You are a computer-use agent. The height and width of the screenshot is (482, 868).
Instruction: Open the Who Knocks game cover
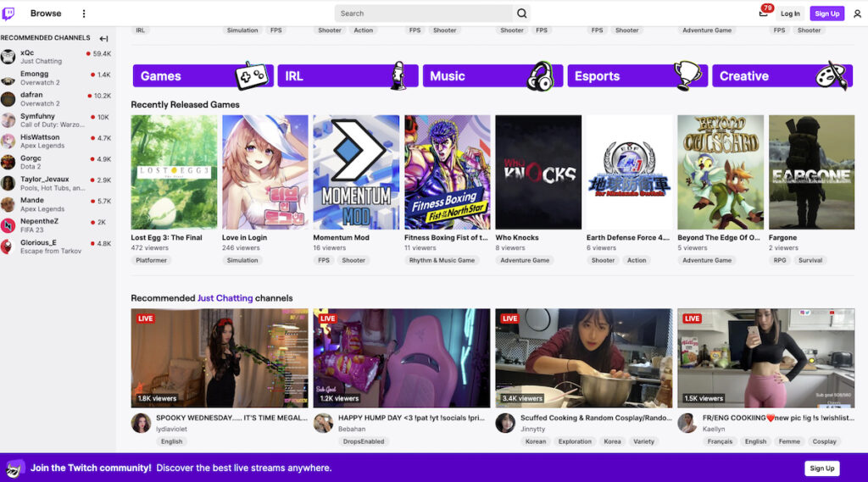pos(538,172)
